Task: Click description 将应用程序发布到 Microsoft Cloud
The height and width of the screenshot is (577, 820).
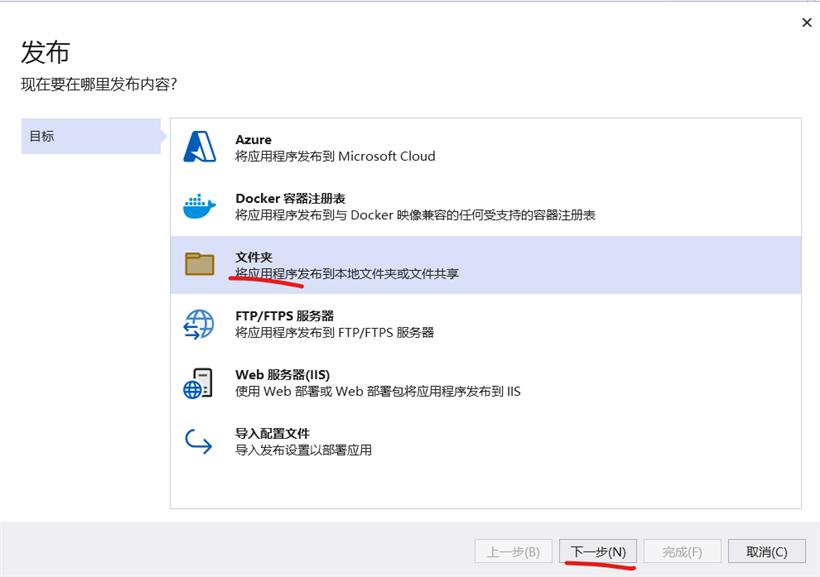Action: click(x=335, y=156)
